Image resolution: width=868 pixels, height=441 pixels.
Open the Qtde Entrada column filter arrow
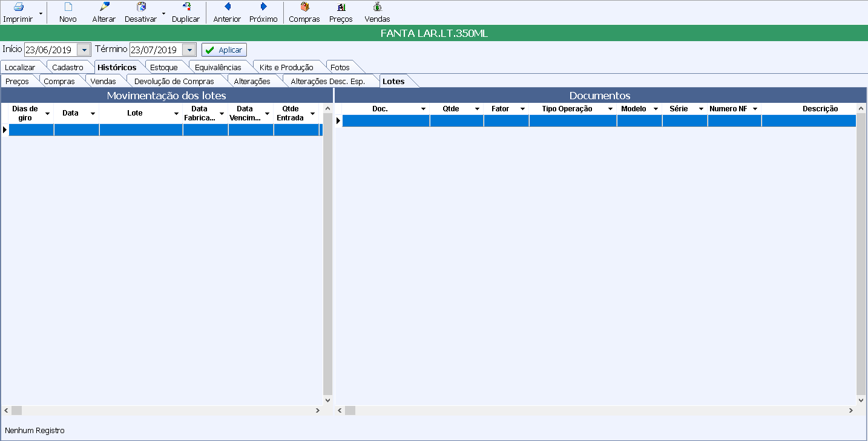tap(312, 114)
